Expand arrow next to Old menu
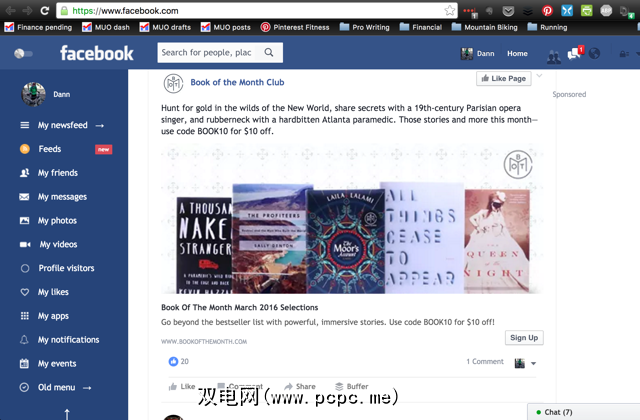The height and width of the screenshot is (420, 640). [87, 388]
